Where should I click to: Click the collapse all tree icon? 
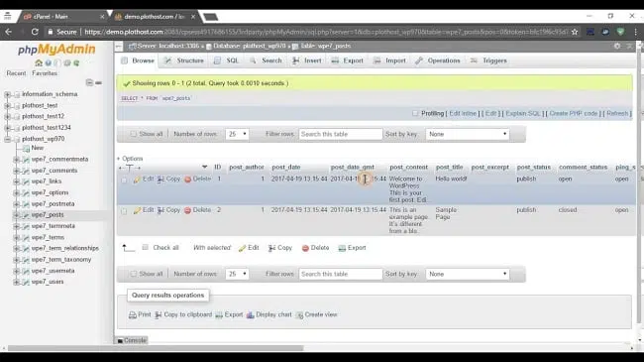click(x=89, y=82)
